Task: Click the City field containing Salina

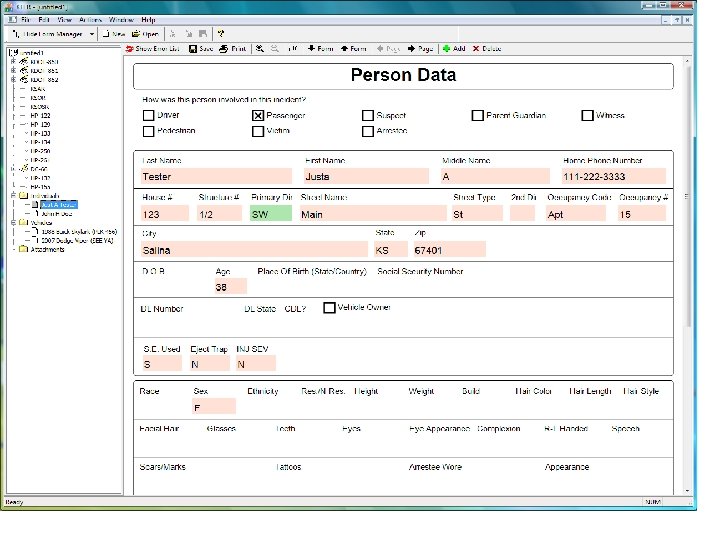Action: click(x=254, y=250)
